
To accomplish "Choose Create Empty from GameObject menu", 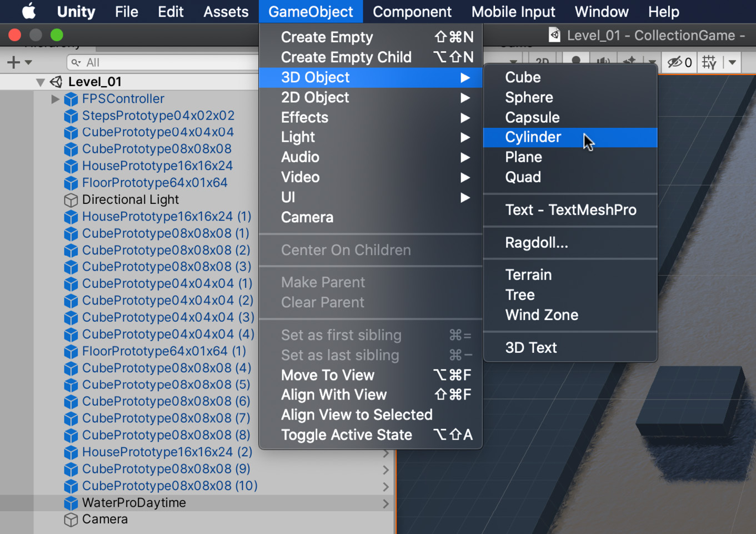I will click(x=371, y=37).
